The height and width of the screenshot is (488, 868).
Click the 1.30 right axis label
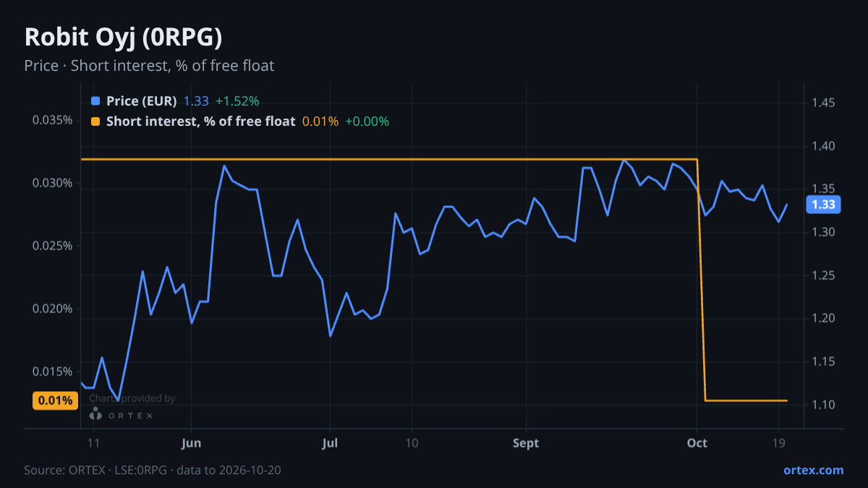[823, 232]
